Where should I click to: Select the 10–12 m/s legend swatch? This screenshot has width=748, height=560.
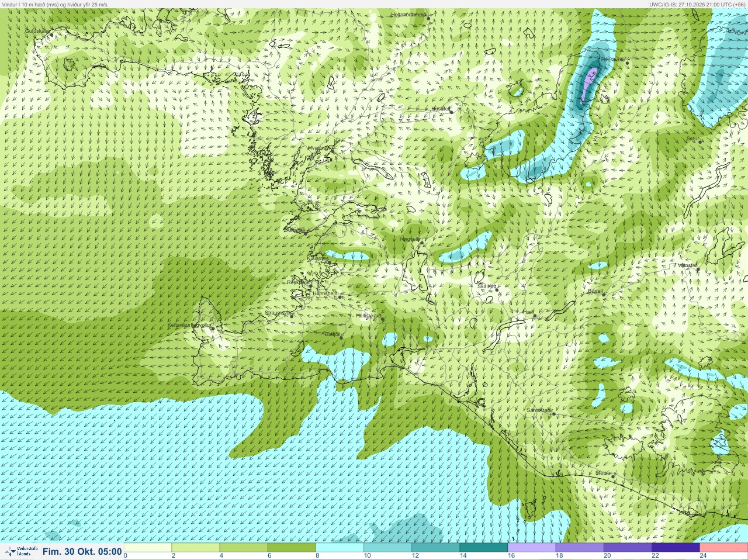click(x=387, y=548)
